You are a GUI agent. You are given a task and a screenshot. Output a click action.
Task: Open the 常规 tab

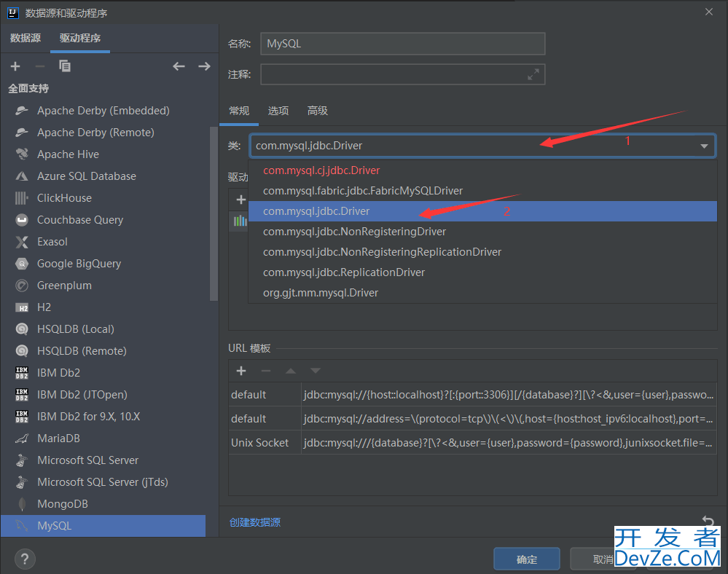[x=239, y=111]
